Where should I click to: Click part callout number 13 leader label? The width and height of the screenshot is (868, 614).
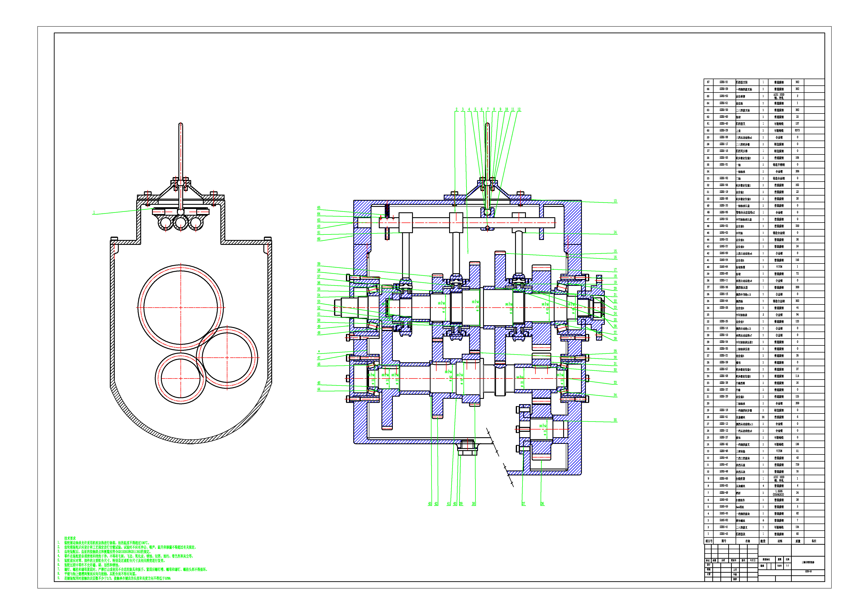tap(615, 201)
